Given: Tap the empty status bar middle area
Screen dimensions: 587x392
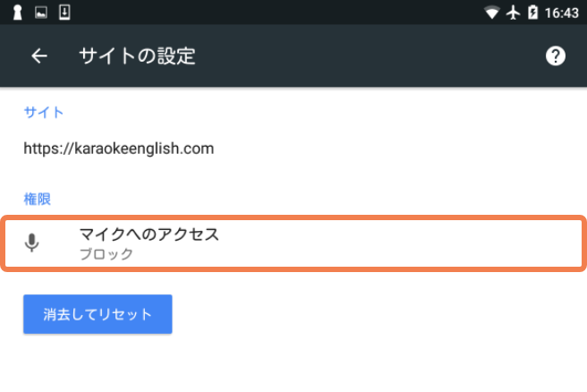Looking at the screenshot, I should click(x=277, y=13).
